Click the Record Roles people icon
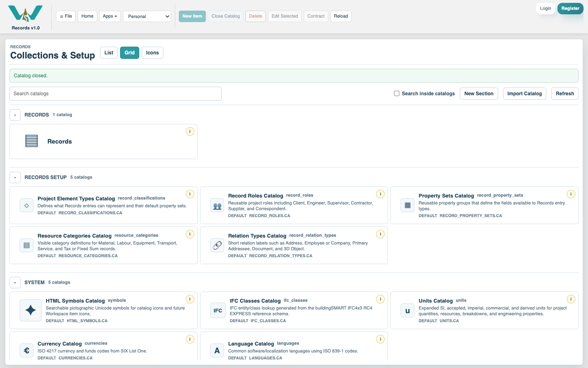This screenshot has width=588, height=368. (217, 205)
